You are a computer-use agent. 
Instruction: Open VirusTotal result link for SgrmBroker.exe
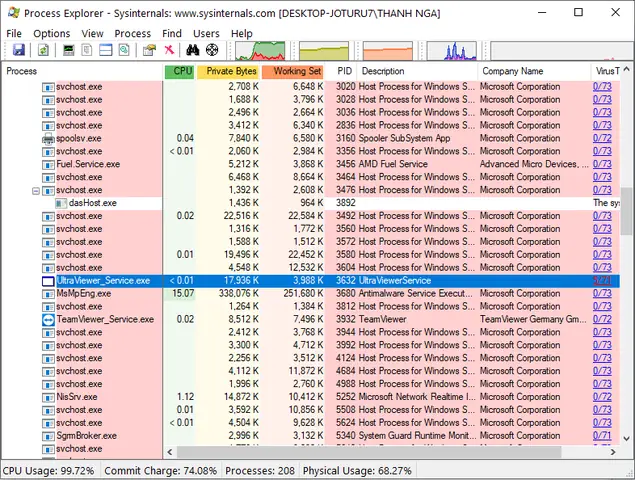point(602,435)
